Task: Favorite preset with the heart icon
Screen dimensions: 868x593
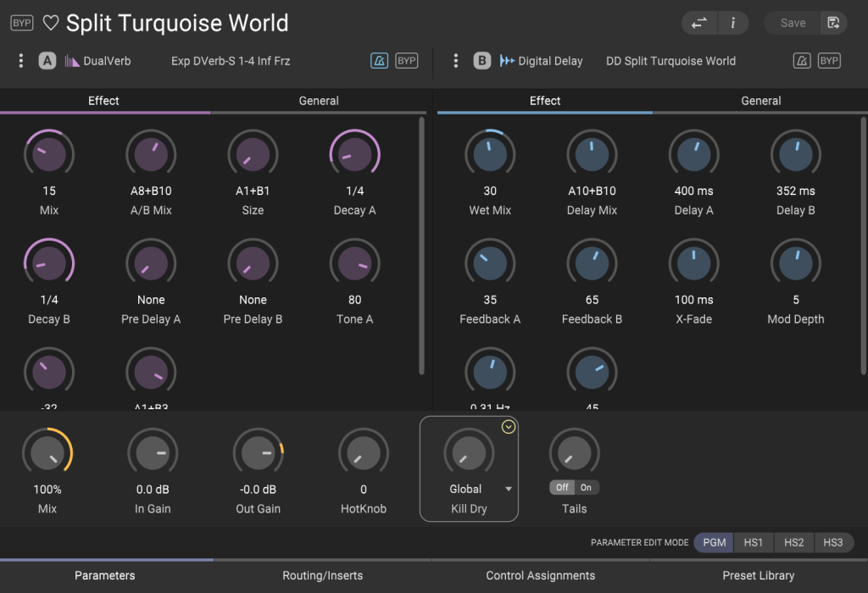Action: point(51,23)
